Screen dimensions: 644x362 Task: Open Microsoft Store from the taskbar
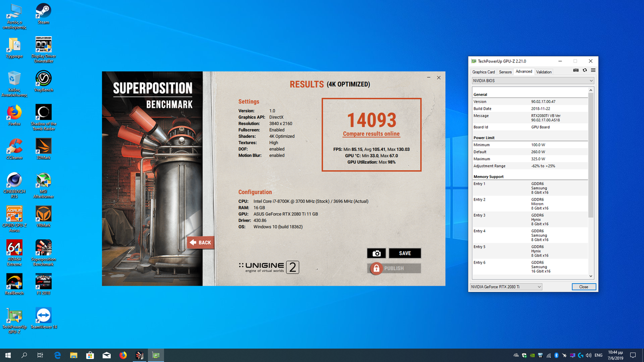click(90, 355)
